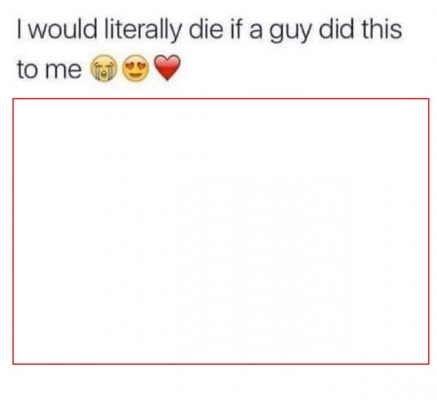Click the word "would" in the post

(64, 29)
